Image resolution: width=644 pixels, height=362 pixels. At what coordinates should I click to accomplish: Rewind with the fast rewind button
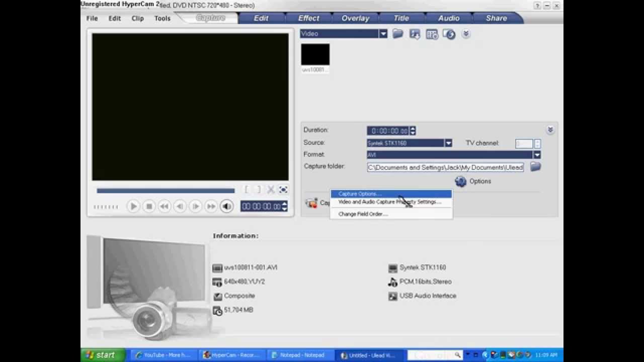click(165, 206)
